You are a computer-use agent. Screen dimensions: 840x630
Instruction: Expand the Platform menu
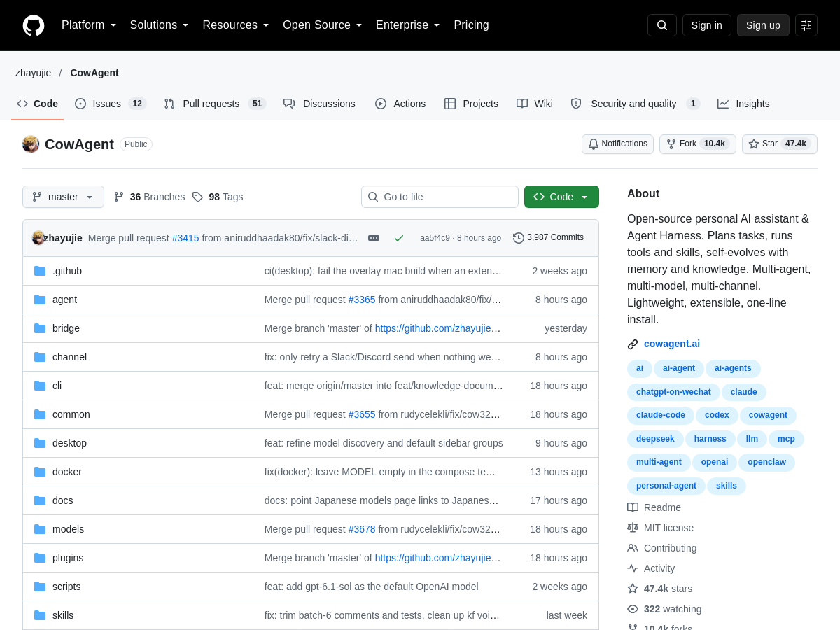click(x=89, y=25)
